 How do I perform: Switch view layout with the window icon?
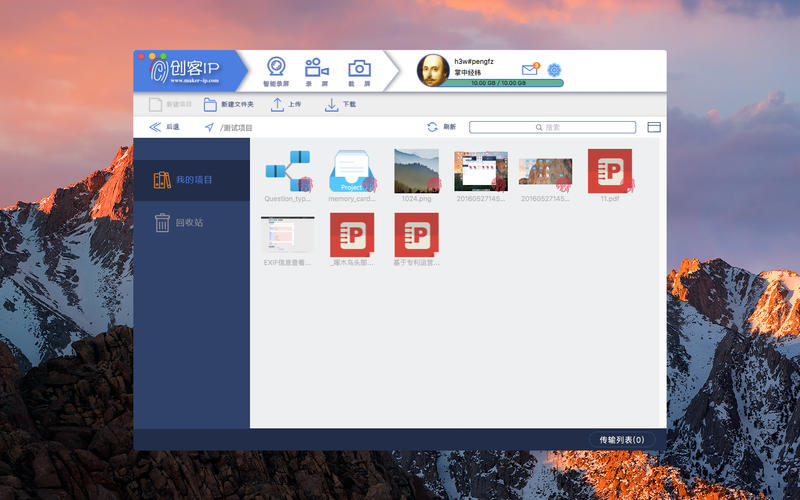654,127
